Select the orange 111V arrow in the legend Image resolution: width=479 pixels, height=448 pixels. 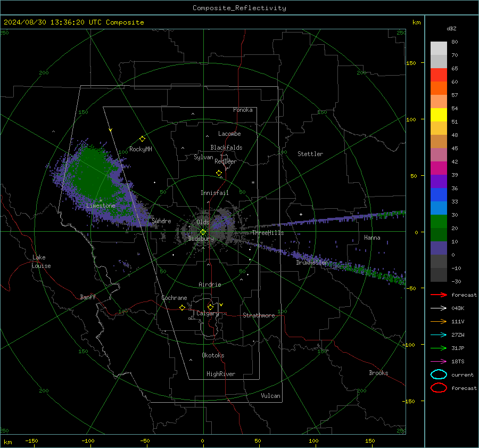click(x=439, y=321)
